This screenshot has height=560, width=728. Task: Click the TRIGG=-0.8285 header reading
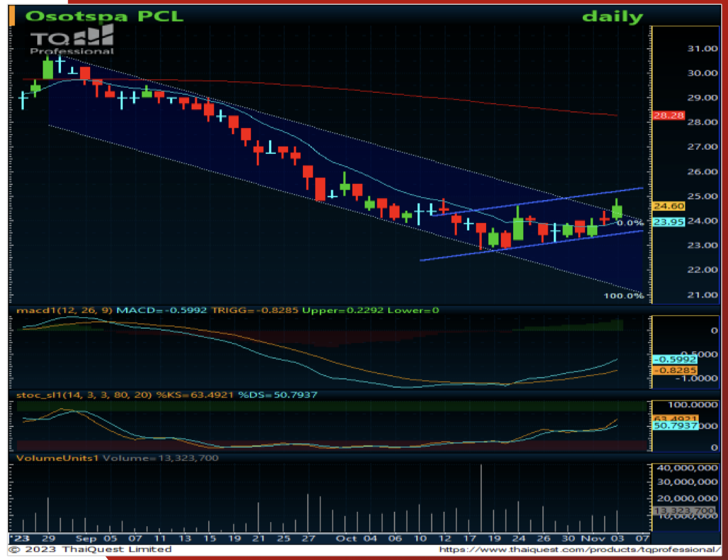pyautogui.click(x=254, y=311)
